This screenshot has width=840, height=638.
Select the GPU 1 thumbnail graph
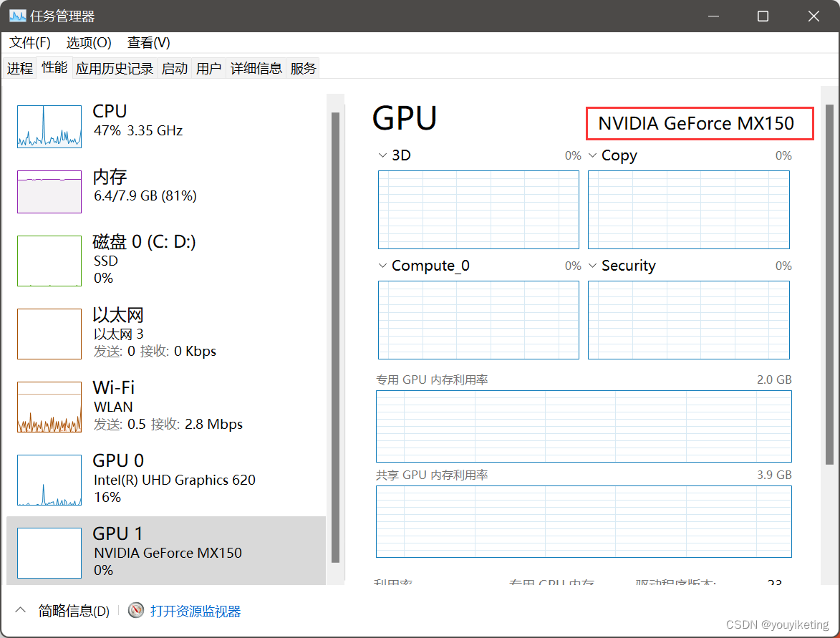tap(49, 553)
